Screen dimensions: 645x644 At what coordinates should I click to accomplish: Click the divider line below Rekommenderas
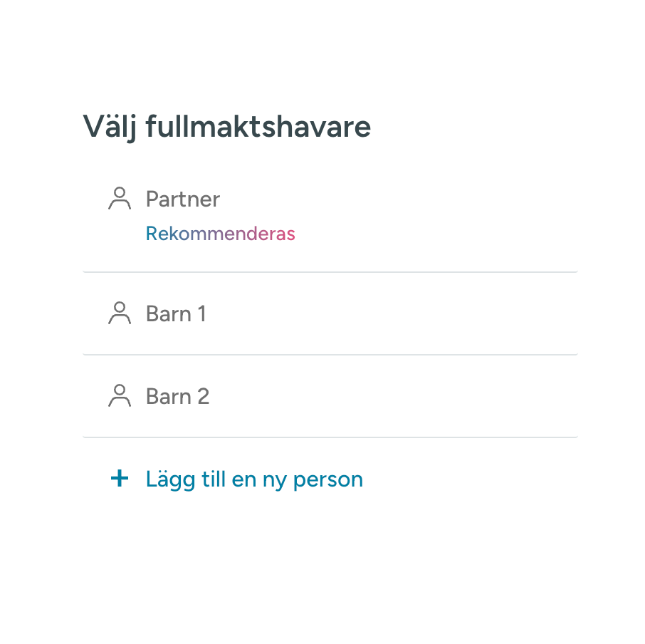click(330, 272)
